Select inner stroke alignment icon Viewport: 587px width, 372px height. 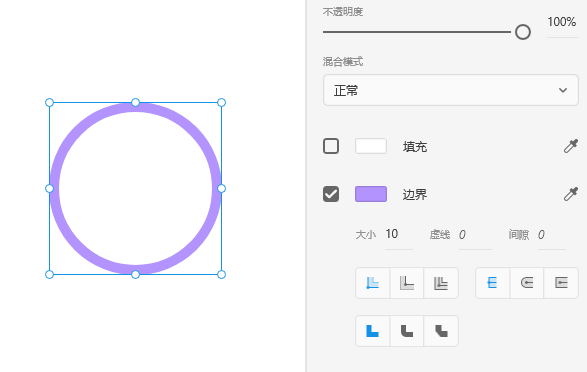click(x=372, y=283)
